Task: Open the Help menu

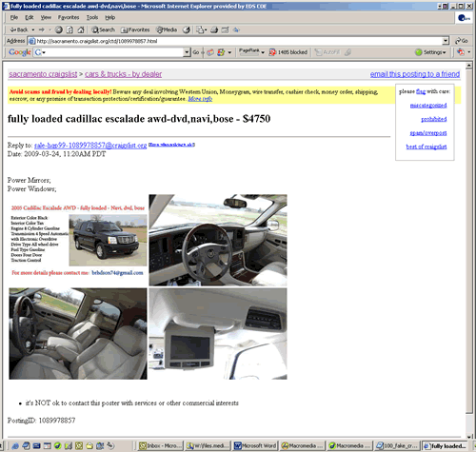Action: pyautogui.click(x=110, y=17)
